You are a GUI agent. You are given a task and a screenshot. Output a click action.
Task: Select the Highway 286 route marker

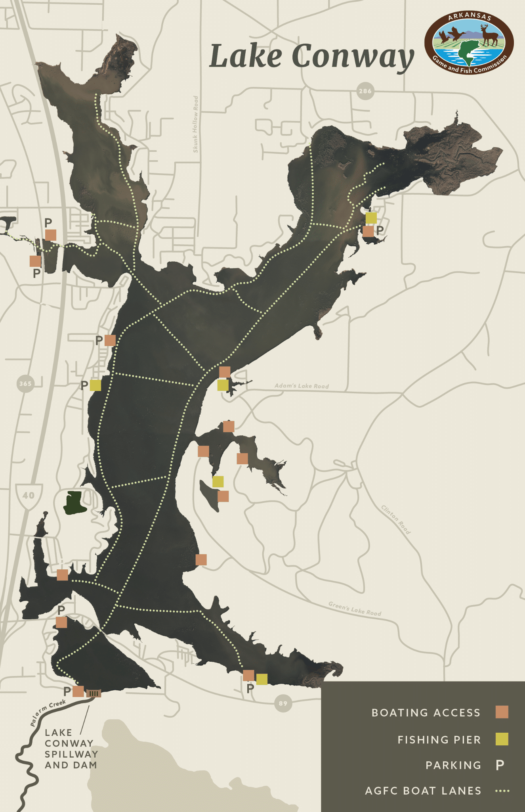pyautogui.click(x=365, y=91)
